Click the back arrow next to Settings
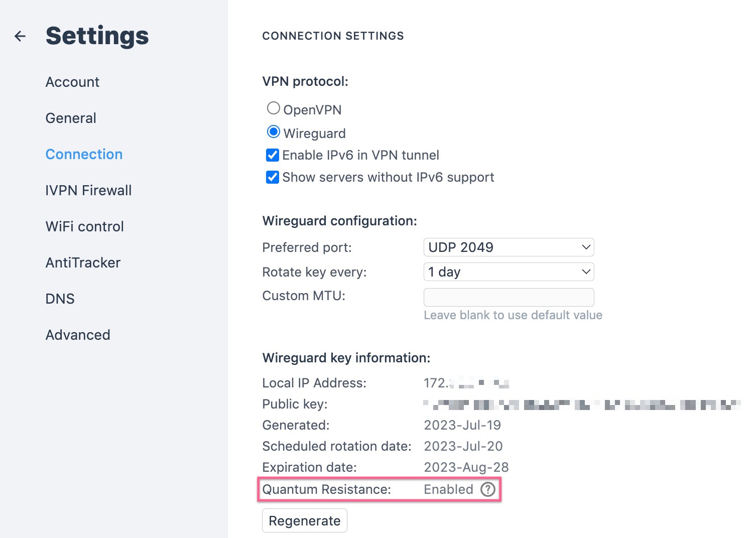The width and height of the screenshot is (756, 538). click(x=20, y=36)
